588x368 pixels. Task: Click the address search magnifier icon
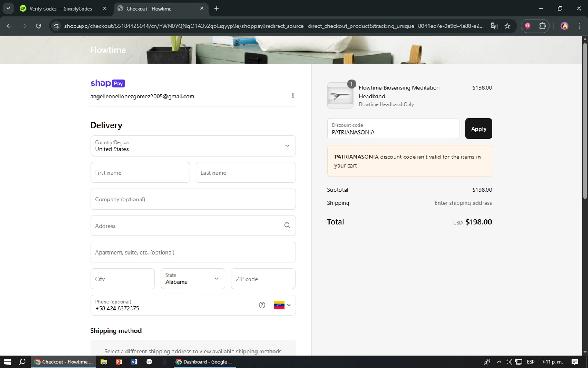tap(287, 226)
